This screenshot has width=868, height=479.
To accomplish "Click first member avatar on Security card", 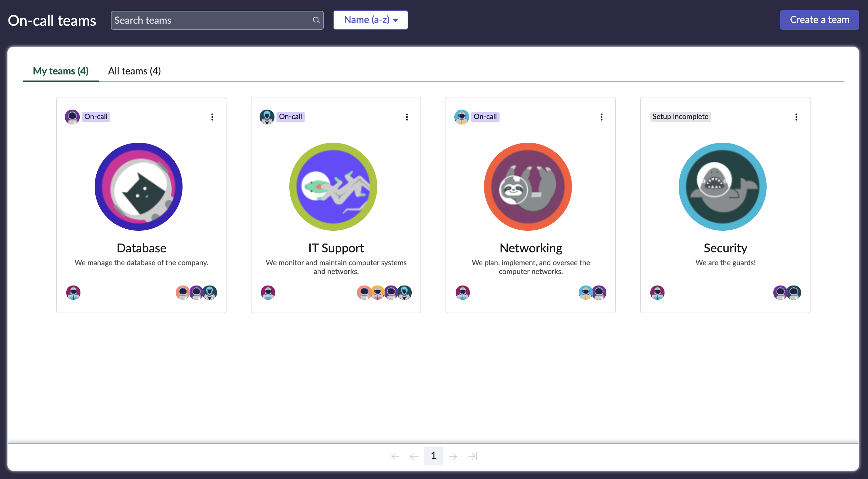I will pyautogui.click(x=780, y=293).
